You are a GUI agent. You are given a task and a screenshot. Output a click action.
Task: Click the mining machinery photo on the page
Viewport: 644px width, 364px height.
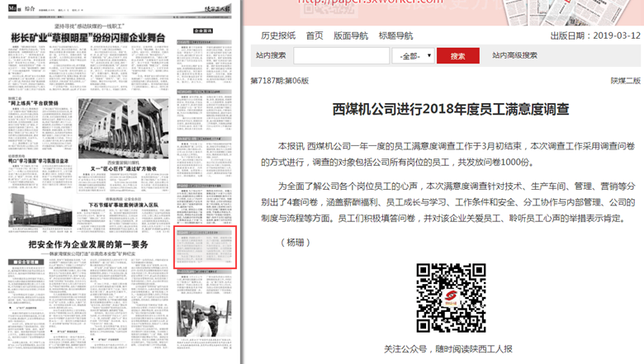123,129
